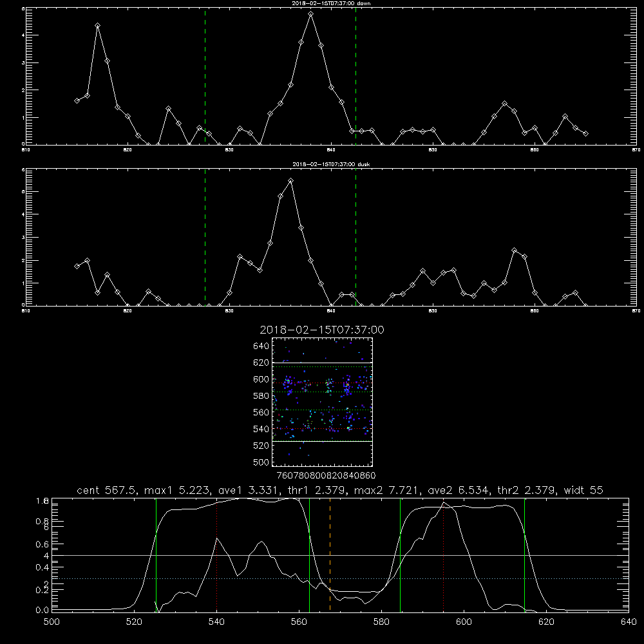Image resolution: width=644 pixels, height=644 pixels.
Task: Select the highest diamond peak in the dawn plot
Action: [311, 14]
